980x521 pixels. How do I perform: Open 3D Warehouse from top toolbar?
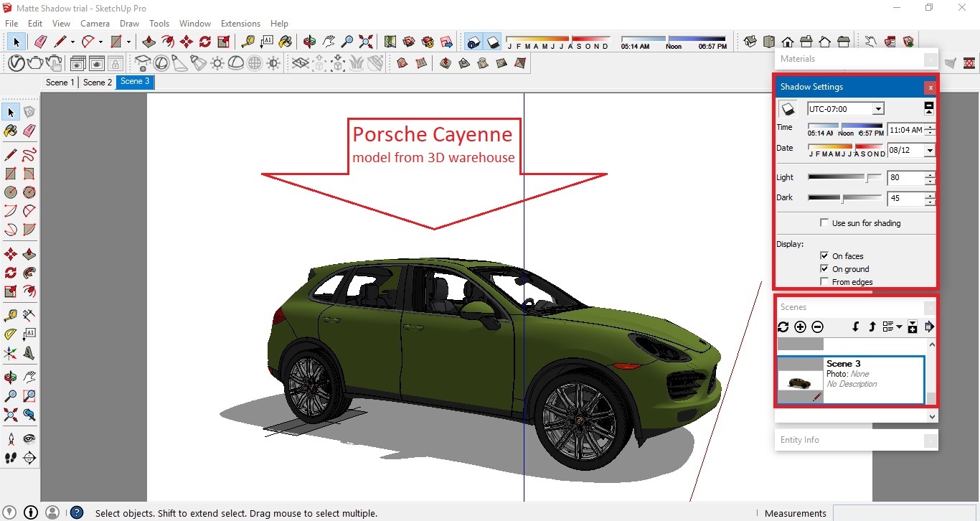pos(409,42)
